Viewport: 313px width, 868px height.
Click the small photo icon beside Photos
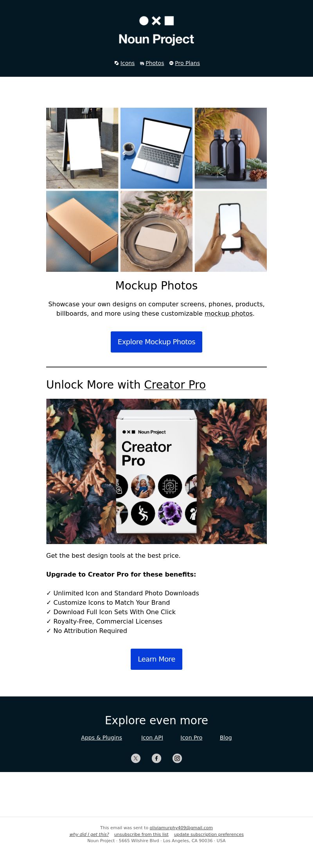coord(142,63)
